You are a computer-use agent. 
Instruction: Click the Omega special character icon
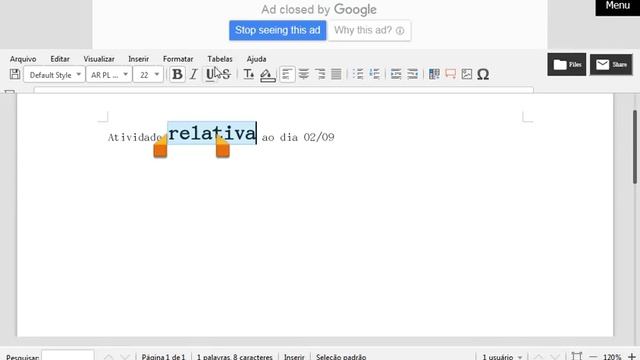pos(483,74)
